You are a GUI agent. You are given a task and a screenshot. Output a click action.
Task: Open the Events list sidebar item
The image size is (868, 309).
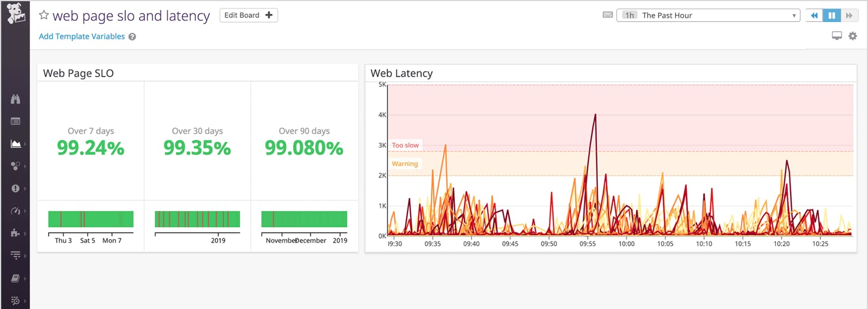click(16, 121)
